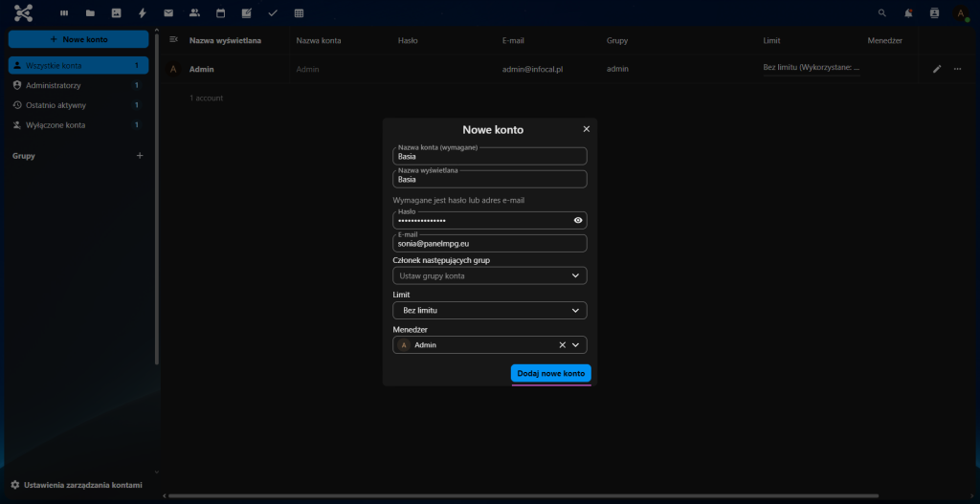This screenshot has height=504, width=980.
Task: Click the Nazwa wyświetlana input field
Action: click(489, 179)
